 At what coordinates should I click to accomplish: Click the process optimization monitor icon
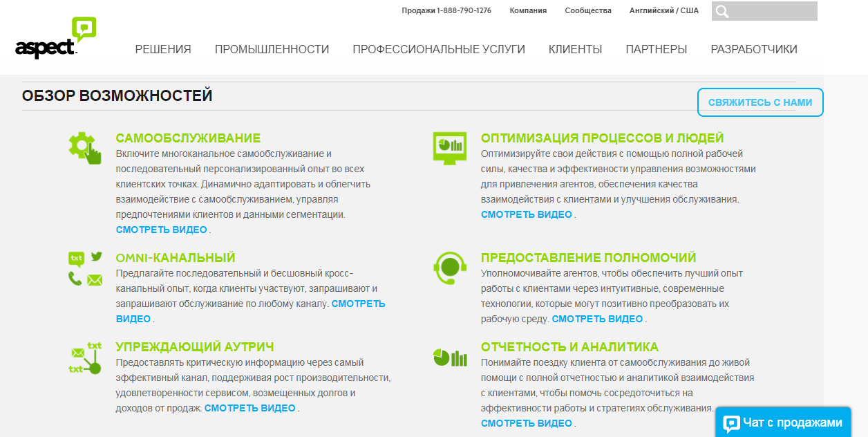[450, 149]
